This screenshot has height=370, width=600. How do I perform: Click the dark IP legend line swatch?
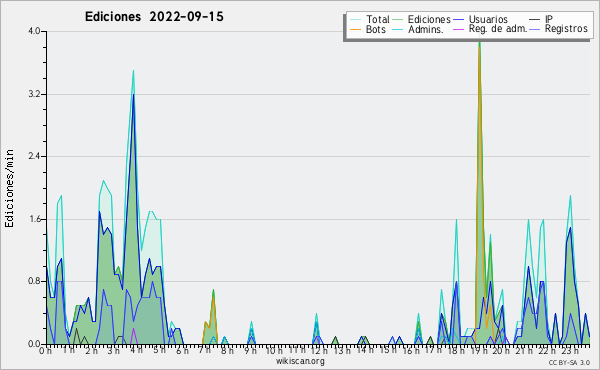pos(535,20)
